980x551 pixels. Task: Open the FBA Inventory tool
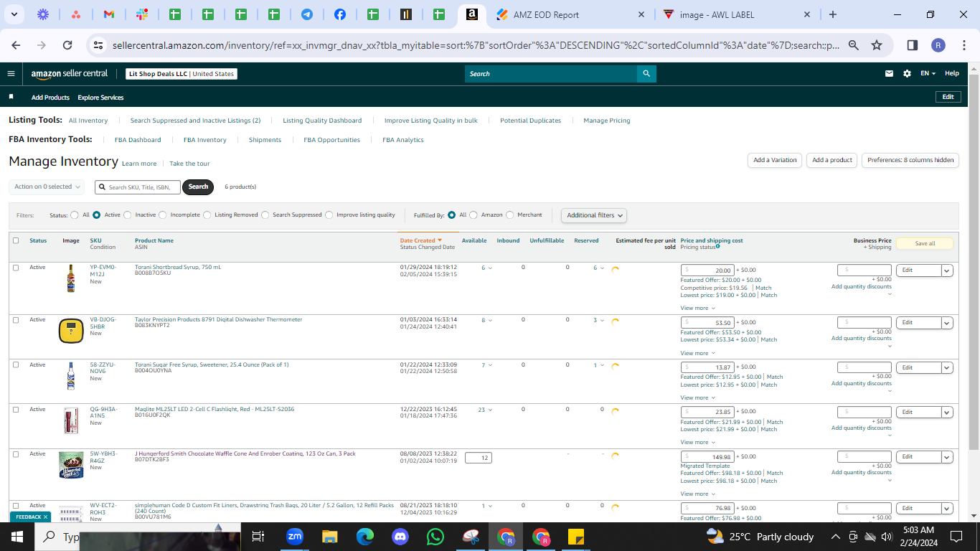coord(205,140)
